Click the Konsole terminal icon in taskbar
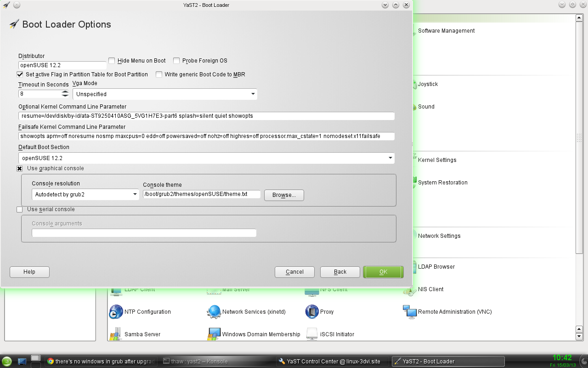Viewport: 588px width, 368px height. point(167,362)
